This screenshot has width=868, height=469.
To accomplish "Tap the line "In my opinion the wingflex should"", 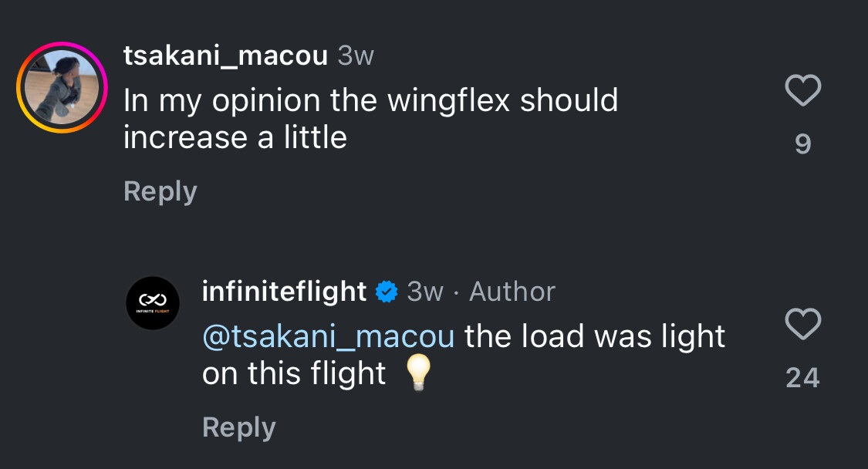I will 370,100.
